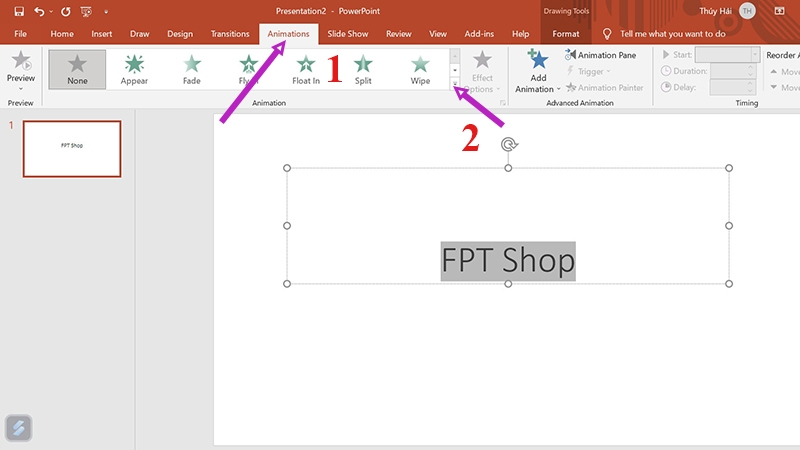Click Tell me what you want to do field
800x450 pixels.
(x=672, y=34)
